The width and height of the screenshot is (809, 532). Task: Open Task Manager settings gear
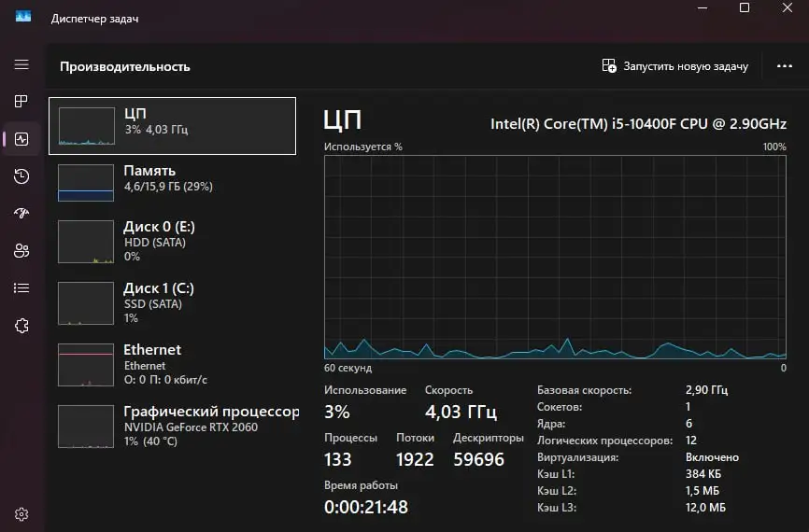click(x=21, y=513)
